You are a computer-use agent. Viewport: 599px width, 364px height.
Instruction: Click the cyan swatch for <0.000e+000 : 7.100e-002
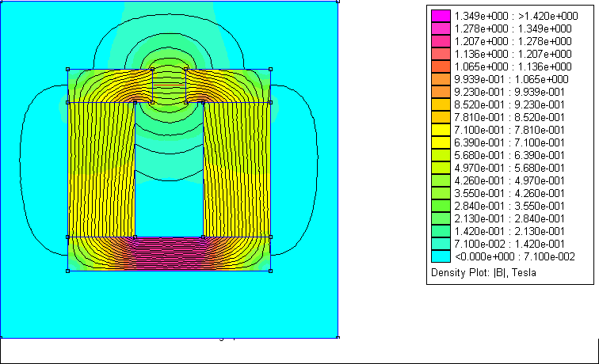click(441, 256)
